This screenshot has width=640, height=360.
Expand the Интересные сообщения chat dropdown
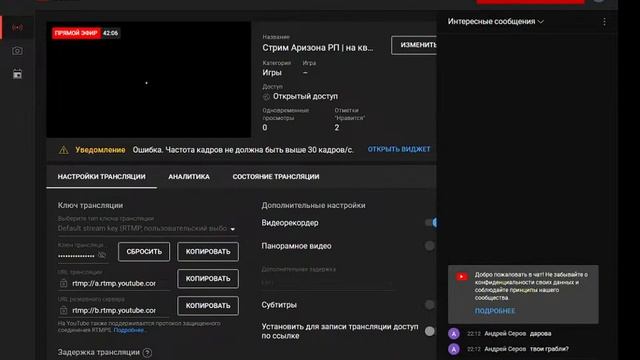tap(496, 22)
